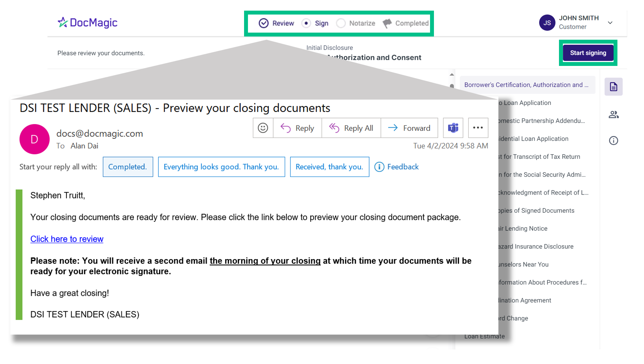Expand the John Smith account dropdown
The height and width of the screenshot is (364, 644).
[610, 23]
